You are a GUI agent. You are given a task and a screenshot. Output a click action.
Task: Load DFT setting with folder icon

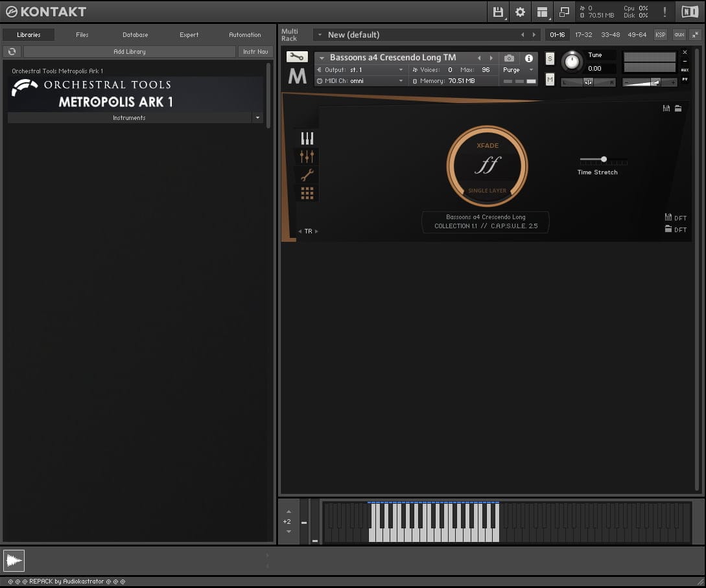coord(668,229)
